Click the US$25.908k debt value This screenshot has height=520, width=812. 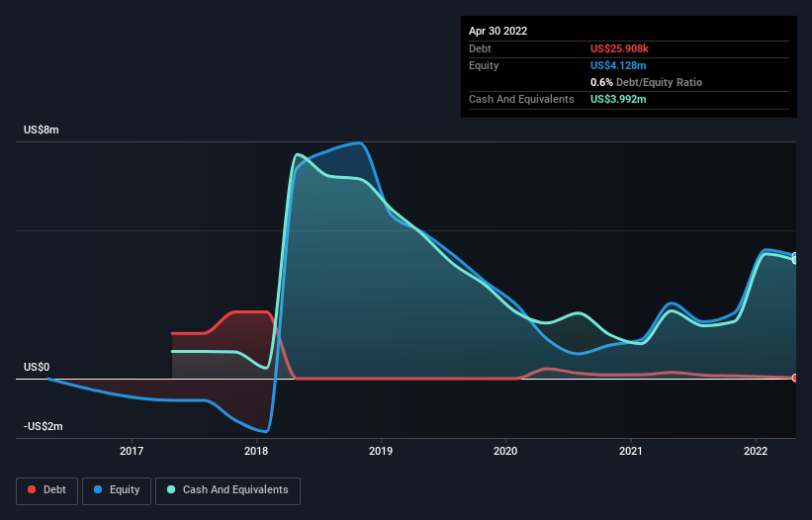(x=619, y=48)
